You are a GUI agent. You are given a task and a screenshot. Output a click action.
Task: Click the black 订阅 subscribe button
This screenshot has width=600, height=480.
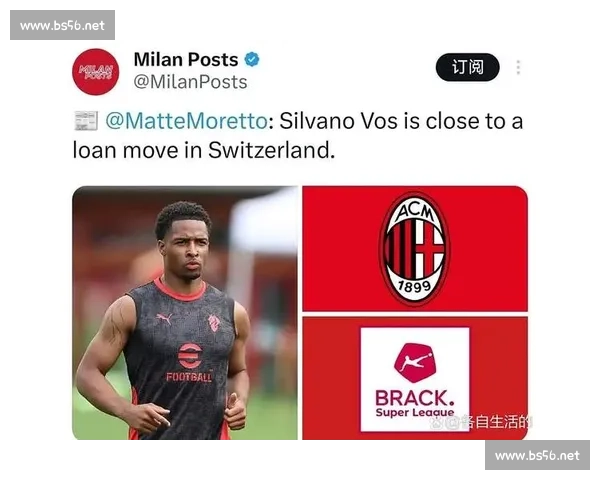[x=467, y=67]
